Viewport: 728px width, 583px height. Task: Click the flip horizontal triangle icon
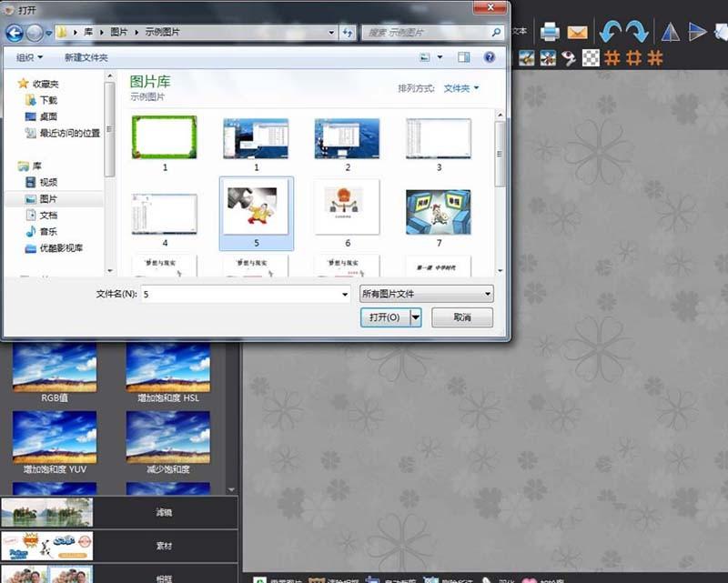tap(670, 33)
